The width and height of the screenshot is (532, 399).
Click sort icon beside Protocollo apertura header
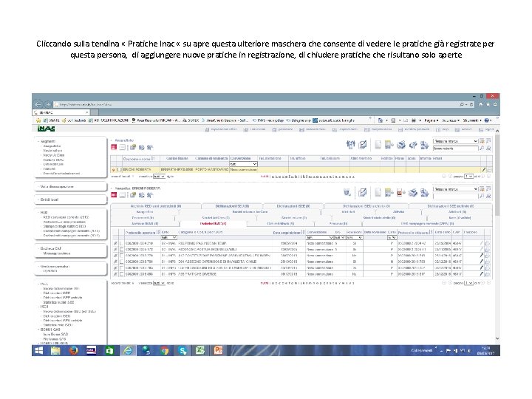coord(158,232)
